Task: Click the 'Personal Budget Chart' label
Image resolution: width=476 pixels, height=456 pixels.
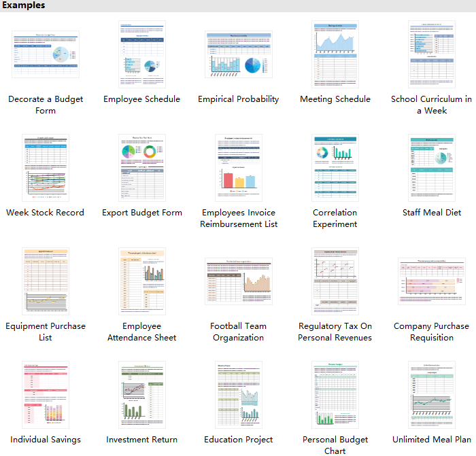Action: tap(335, 445)
